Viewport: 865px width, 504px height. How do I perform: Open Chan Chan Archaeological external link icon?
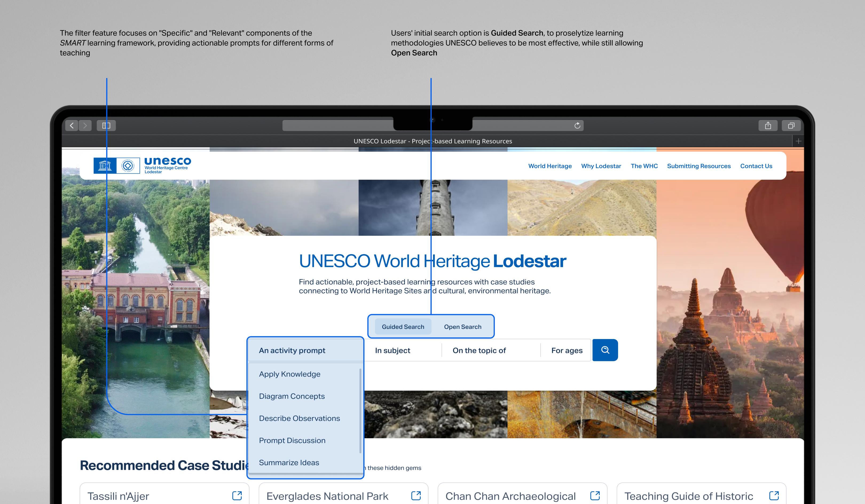[595, 496]
